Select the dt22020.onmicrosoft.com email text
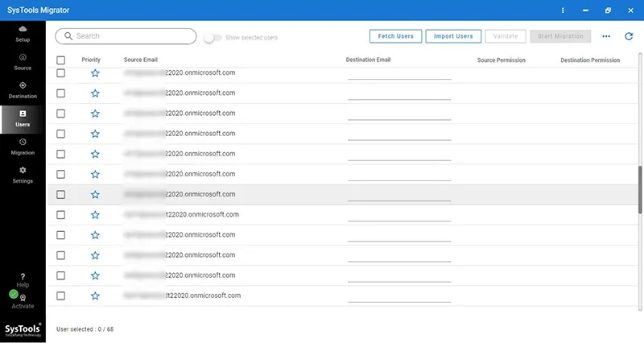The height and width of the screenshot is (343, 644). [x=203, y=295]
